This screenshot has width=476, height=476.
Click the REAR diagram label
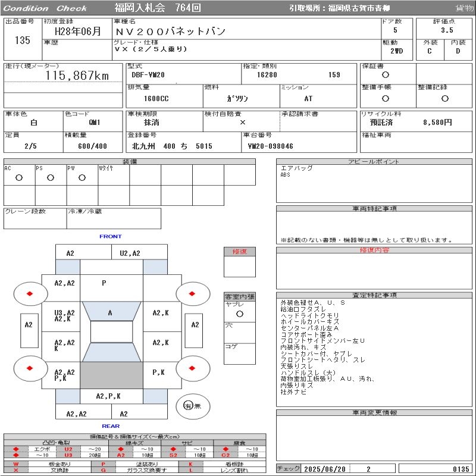point(111,426)
